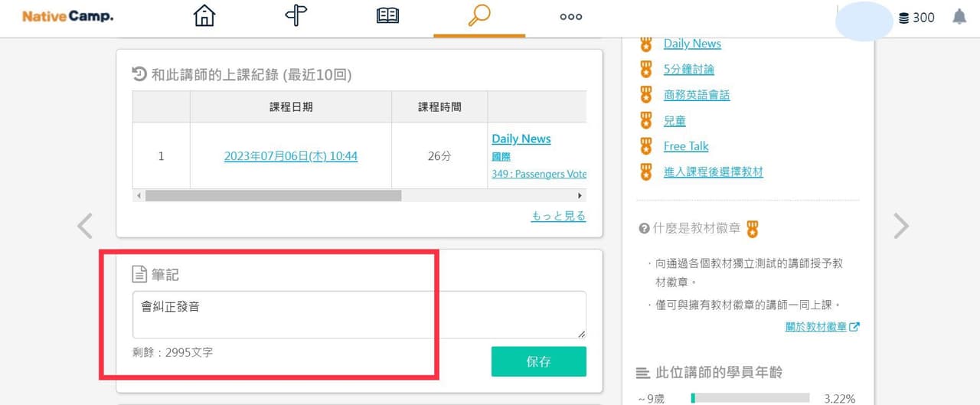
Task: Click the 3.22% percentage value
Action: (x=840, y=398)
